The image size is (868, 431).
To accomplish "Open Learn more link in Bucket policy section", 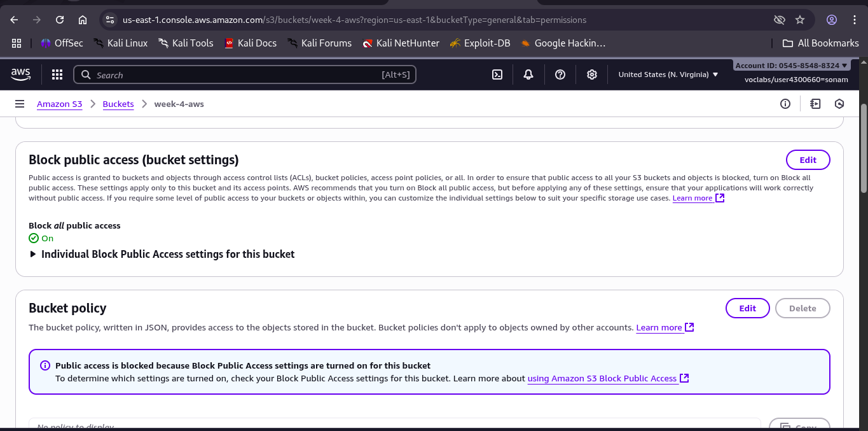I will click(x=665, y=327).
